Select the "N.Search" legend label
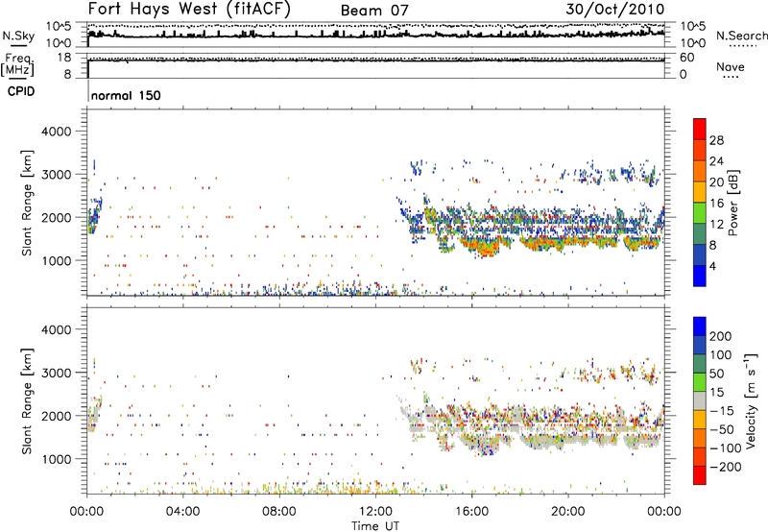The width and height of the screenshot is (768, 532). click(741, 36)
